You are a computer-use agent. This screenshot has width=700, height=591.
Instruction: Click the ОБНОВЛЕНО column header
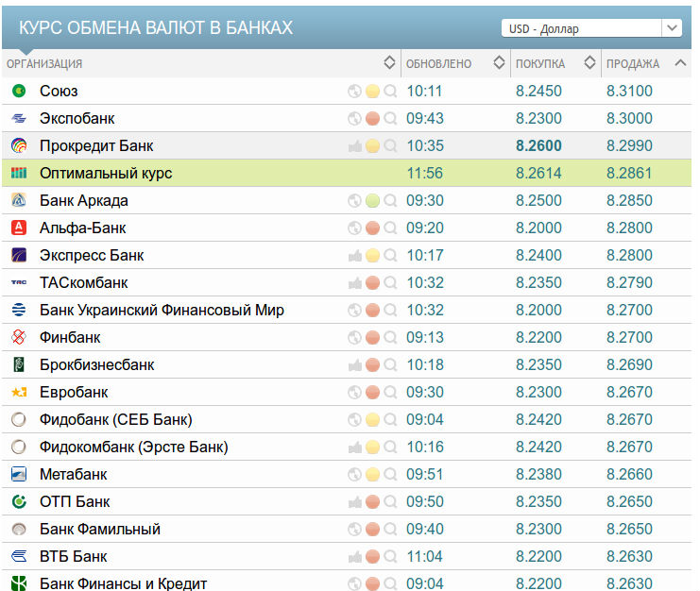[438, 64]
